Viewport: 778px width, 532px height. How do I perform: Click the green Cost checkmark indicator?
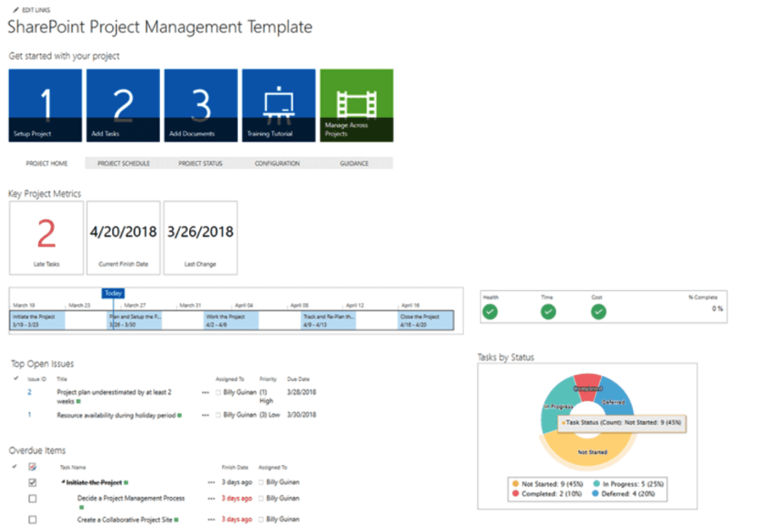pos(598,312)
